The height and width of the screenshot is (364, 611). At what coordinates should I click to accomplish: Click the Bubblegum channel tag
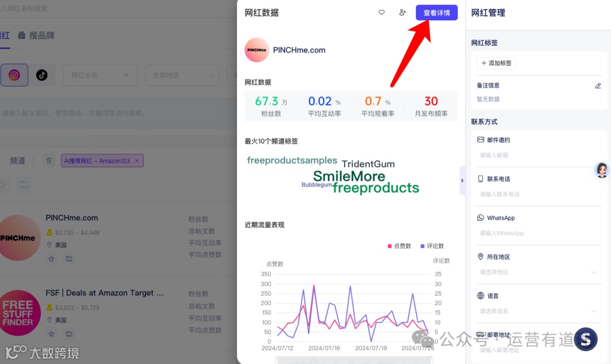point(317,185)
